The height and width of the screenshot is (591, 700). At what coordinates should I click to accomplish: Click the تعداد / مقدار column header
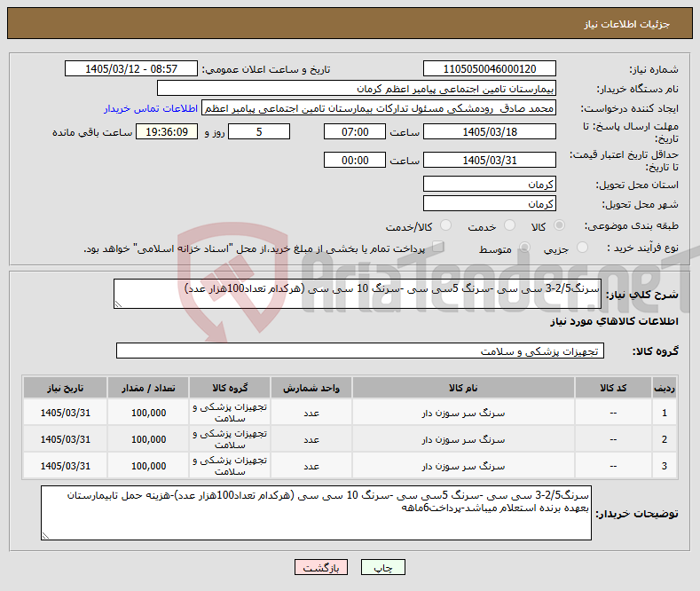[148, 388]
